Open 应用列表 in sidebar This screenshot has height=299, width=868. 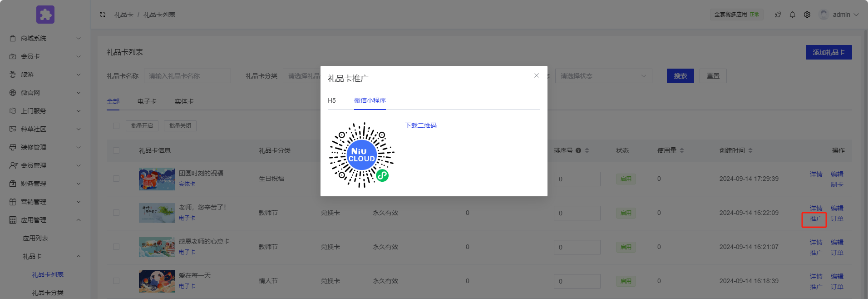[35, 238]
